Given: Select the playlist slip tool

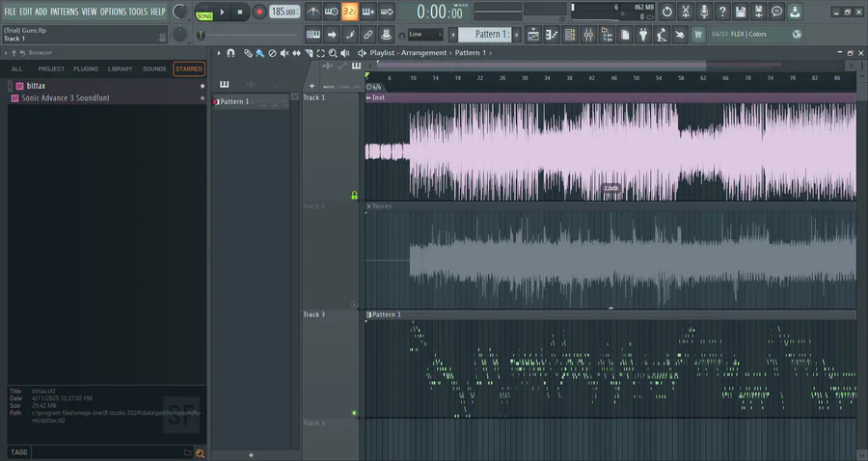Looking at the screenshot, I should tap(296, 53).
